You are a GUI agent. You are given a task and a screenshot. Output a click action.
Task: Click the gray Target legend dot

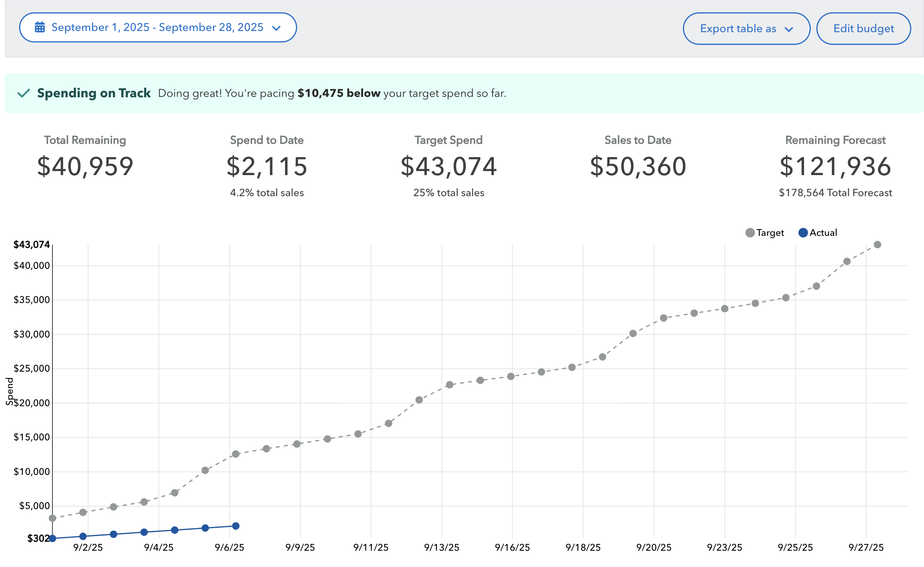click(750, 233)
